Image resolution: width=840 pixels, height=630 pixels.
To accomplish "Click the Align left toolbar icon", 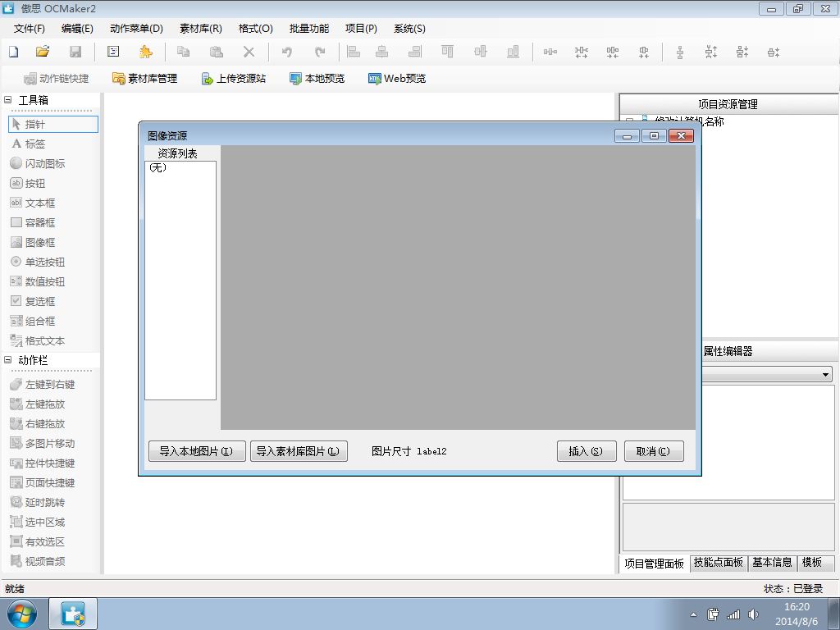I will pyautogui.click(x=354, y=52).
